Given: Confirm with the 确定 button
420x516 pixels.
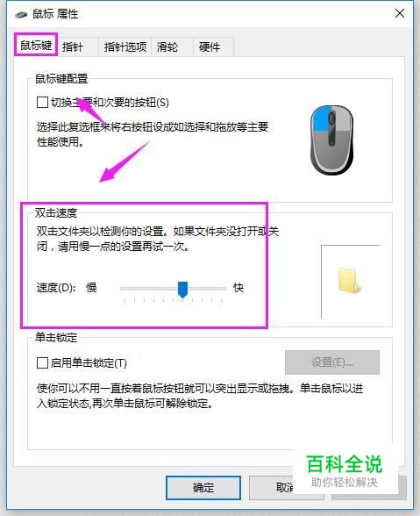Looking at the screenshot, I should click(x=203, y=487).
